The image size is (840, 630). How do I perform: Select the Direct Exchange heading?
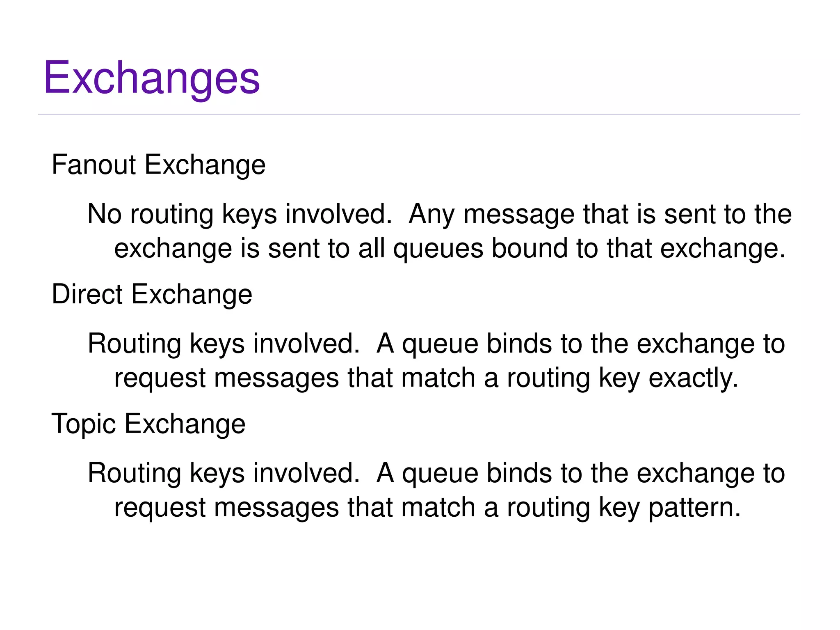[152, 295]
